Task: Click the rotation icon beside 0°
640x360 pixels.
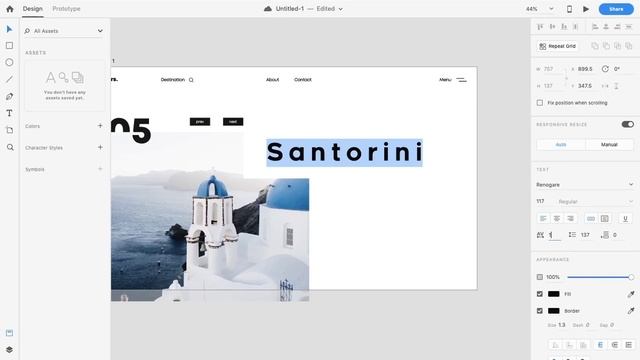Action: [605, 69]
